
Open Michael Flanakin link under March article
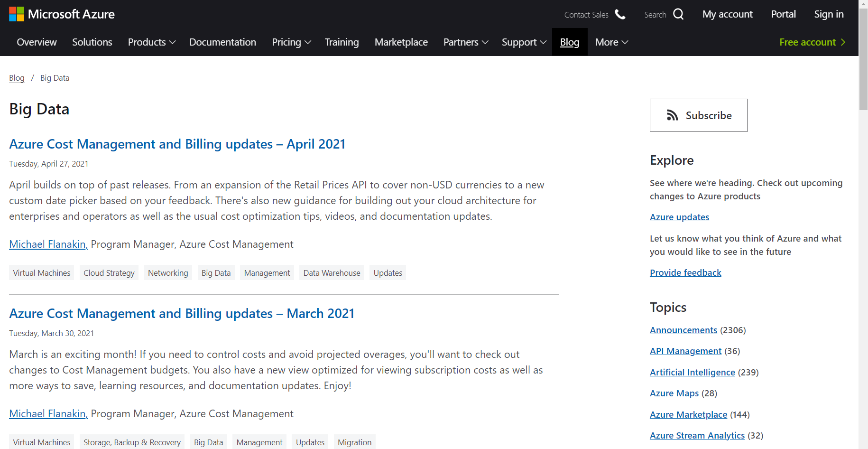pos(48,413)
